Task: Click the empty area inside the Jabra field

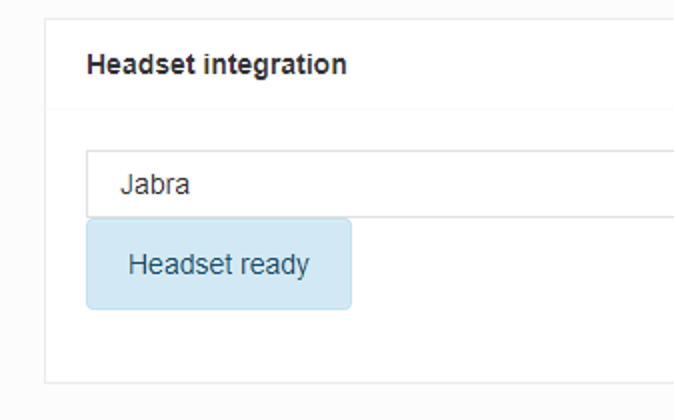Action: [431, 184]
